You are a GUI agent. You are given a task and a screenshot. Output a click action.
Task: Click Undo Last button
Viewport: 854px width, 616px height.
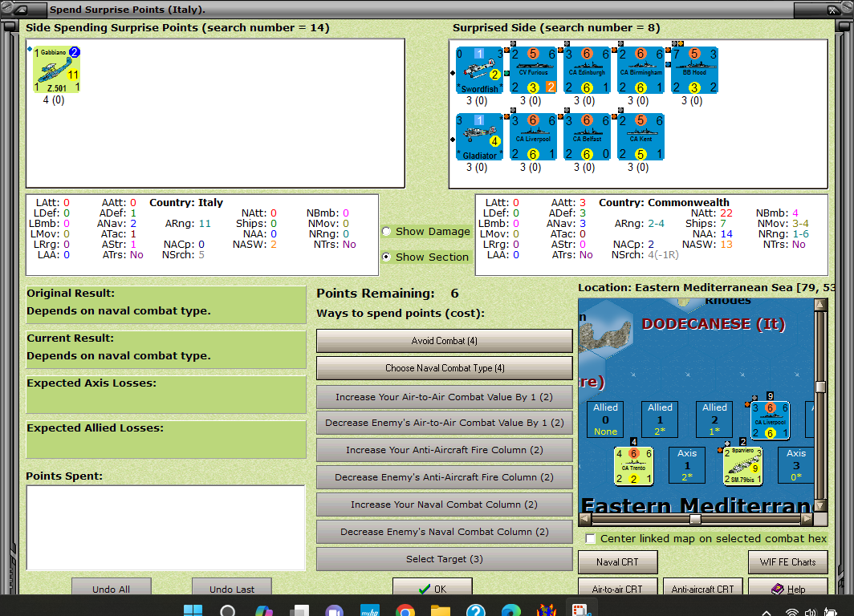tap(231, 587)
